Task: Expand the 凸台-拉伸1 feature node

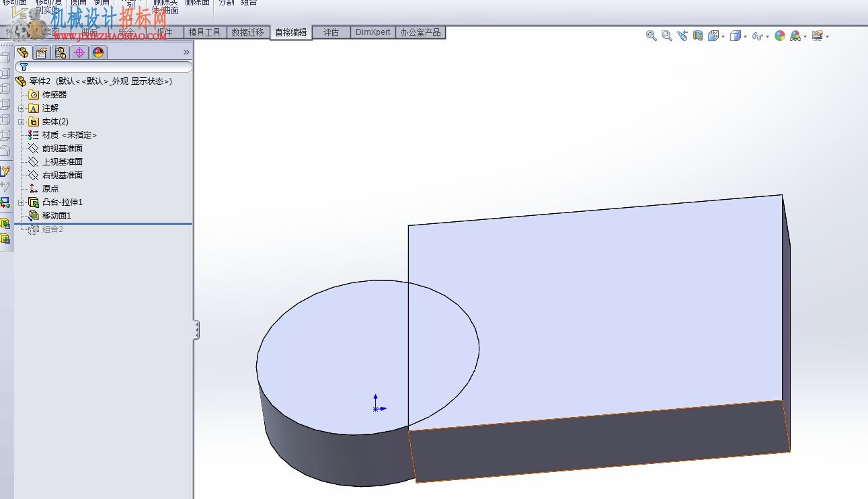Action: (21, 202)
